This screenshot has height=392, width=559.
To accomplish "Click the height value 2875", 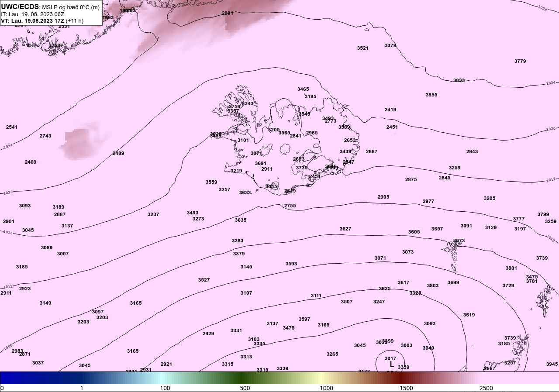I will (x=411, y=179).
